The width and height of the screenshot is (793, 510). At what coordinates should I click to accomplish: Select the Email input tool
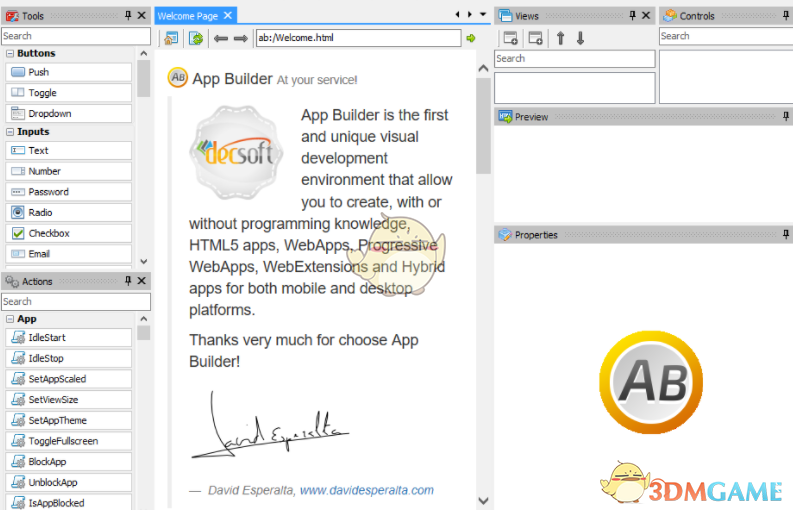tap(69, 254)
